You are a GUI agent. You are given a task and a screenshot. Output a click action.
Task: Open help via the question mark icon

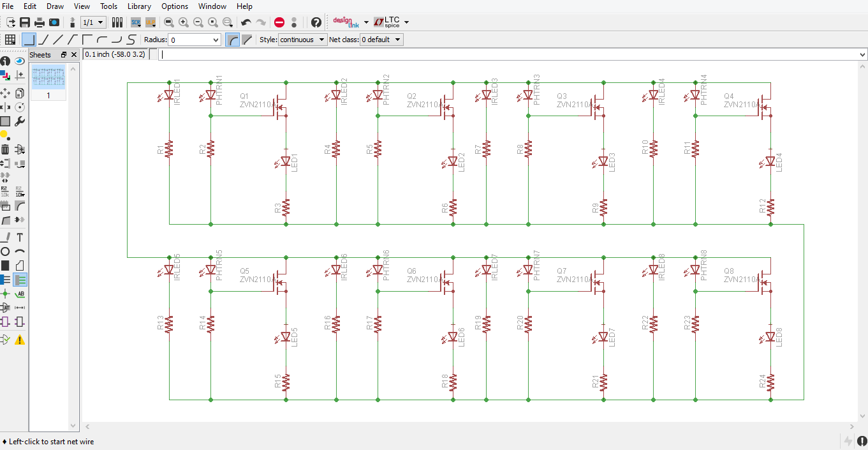316,22
